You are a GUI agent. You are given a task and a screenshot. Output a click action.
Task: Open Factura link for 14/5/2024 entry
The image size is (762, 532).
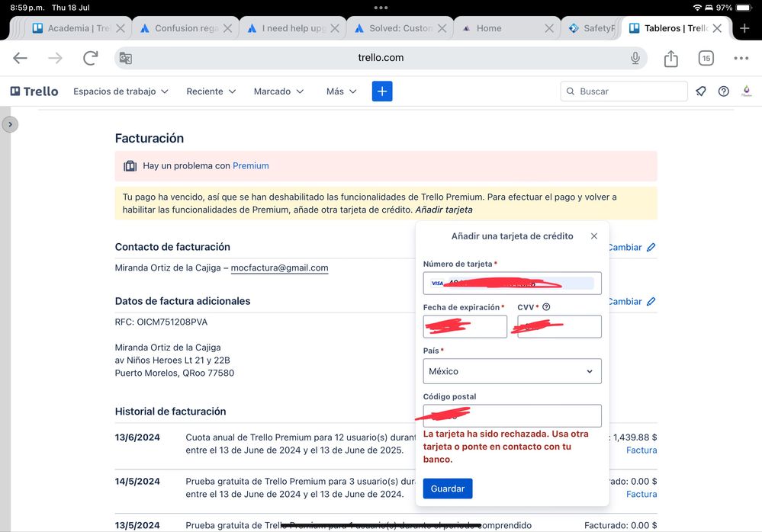641,494
